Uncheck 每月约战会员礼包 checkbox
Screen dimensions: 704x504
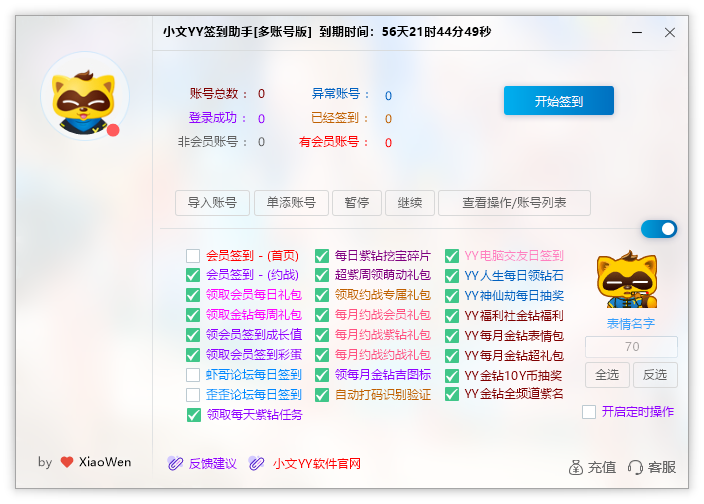click(322, 315)
